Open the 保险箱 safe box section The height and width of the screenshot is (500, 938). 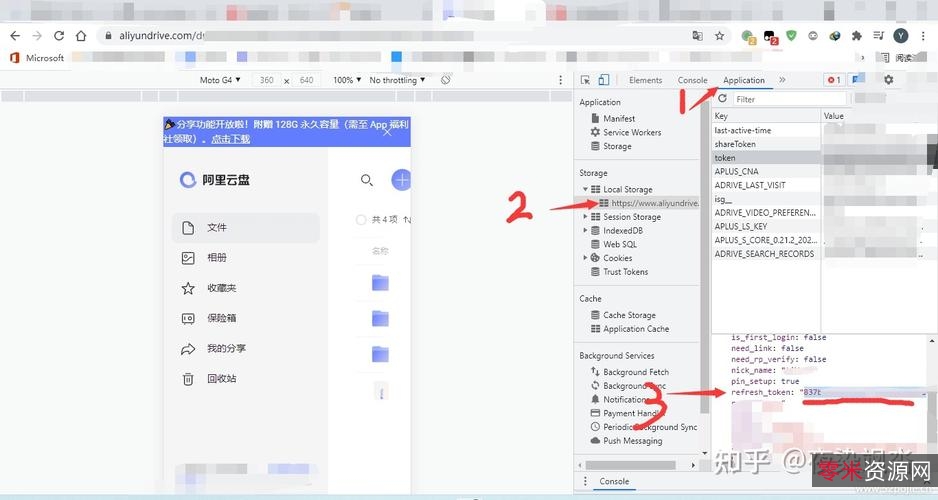pyautogui.click(x=246, y=318)
